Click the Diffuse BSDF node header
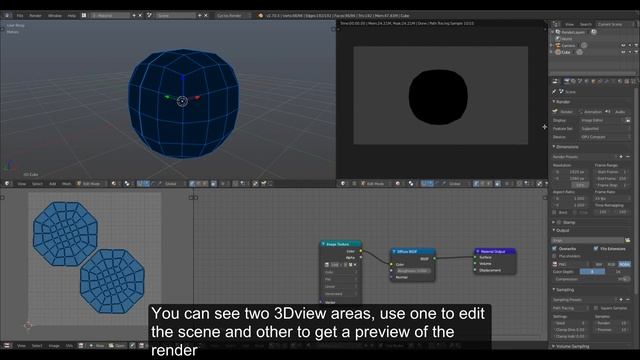Screen dimensions: 640x360 413,251
